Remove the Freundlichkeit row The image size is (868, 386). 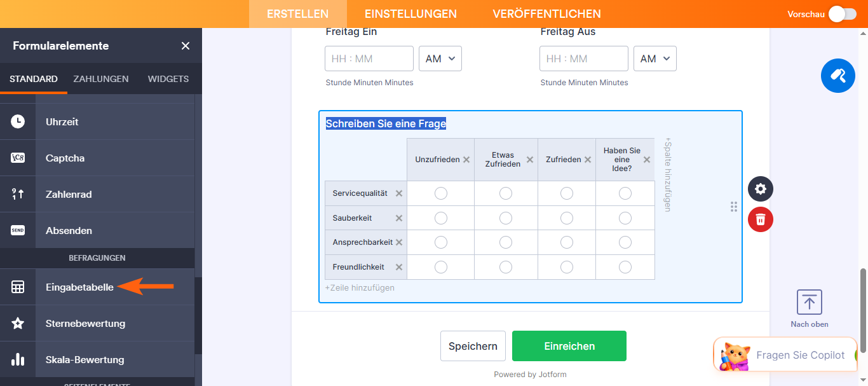(399, 267)
